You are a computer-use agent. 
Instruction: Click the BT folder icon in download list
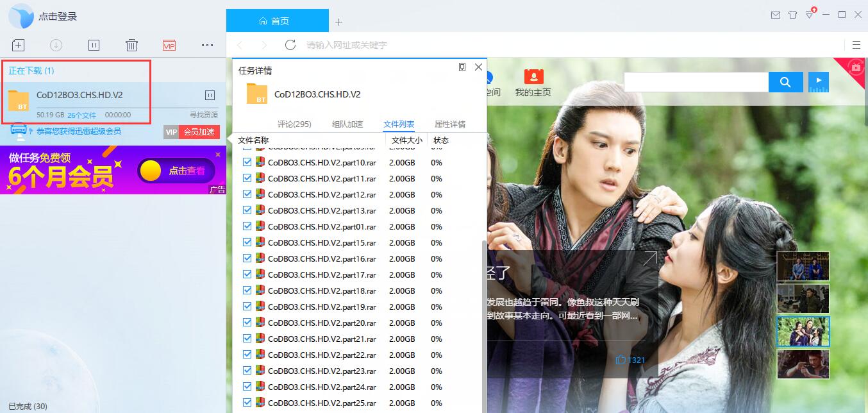click(x=19, y=101)
